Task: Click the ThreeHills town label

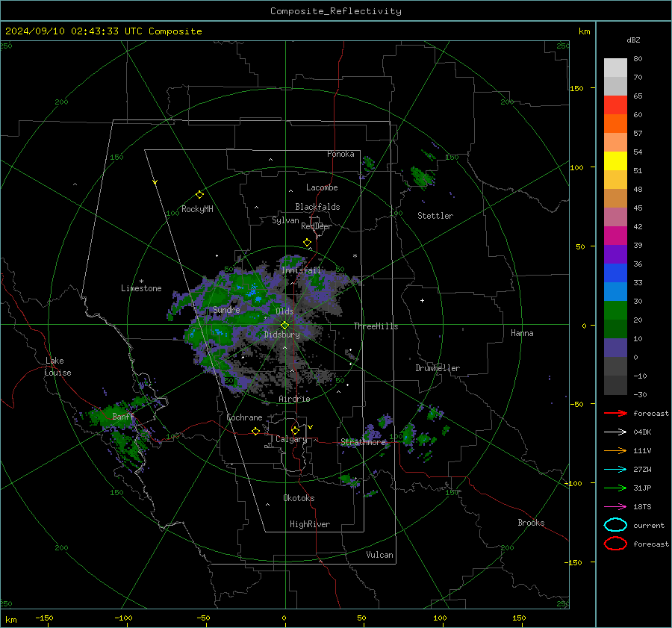Action: pos(376,326)
